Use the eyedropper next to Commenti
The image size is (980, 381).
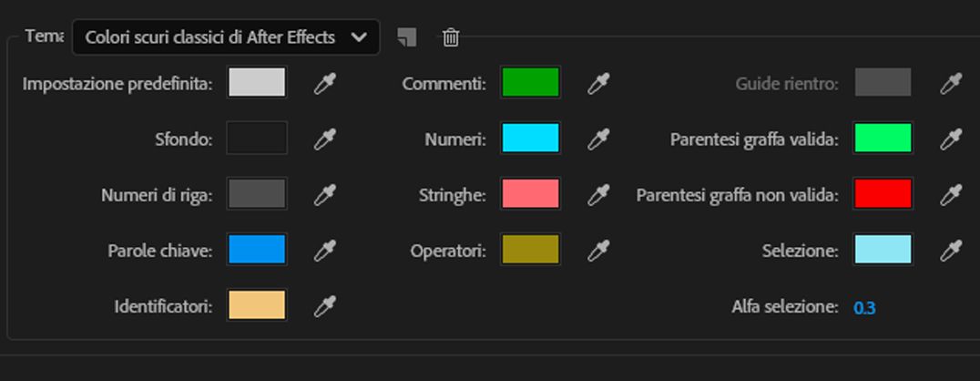click(x=598, y=84)
